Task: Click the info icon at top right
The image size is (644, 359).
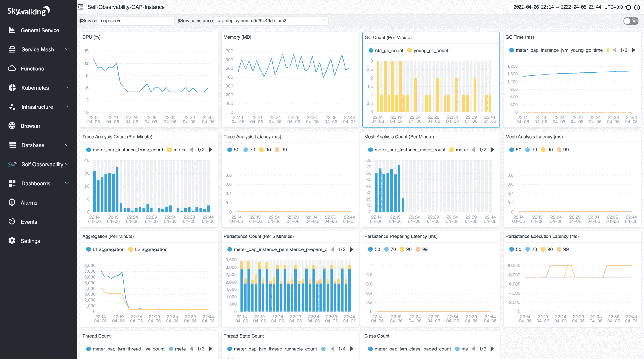Action: coord(637,7)
